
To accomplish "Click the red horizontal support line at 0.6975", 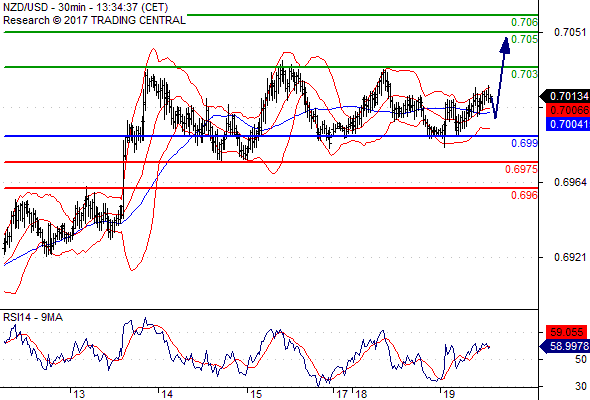I will [271, 162].
